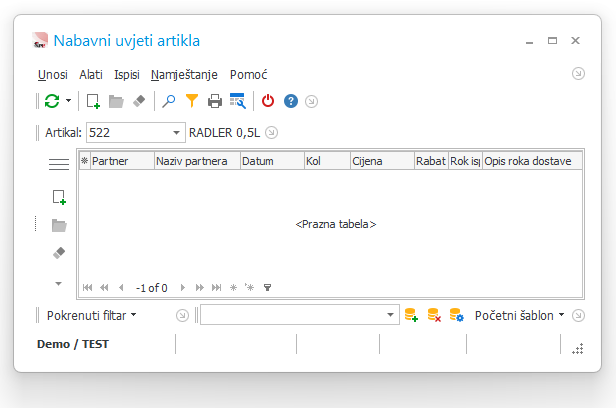Click the asterisk grid selector cell
Image resolution: width=616 pixels, height=408 pixels.
point(84,161)
